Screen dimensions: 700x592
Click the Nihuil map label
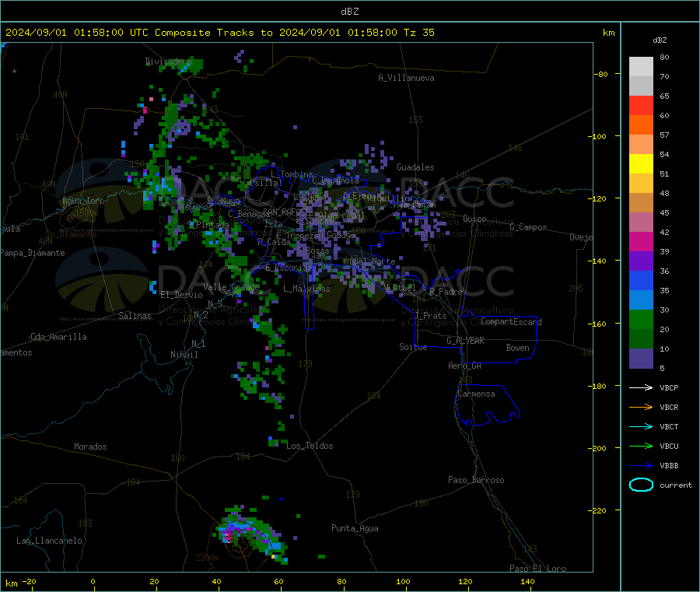[x=184, y=355]
